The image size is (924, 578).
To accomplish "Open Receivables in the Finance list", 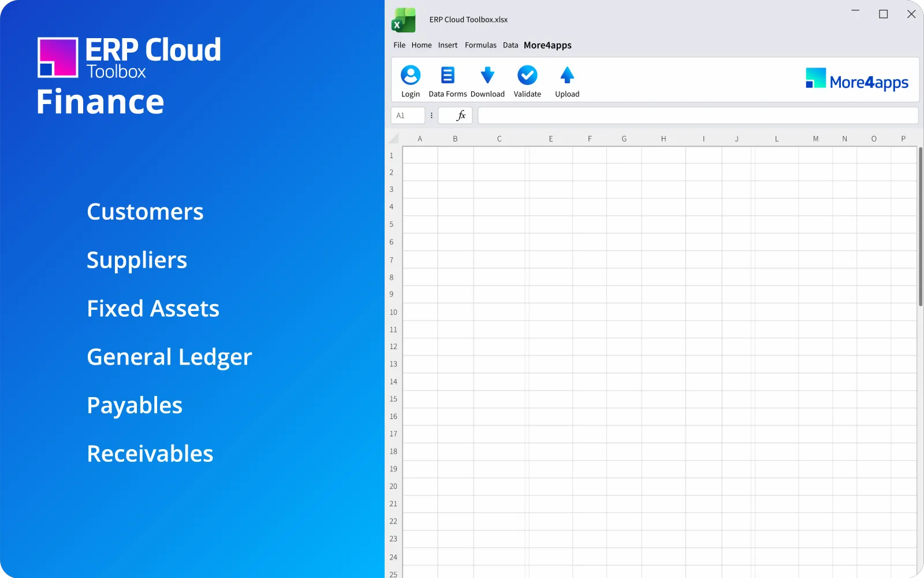I will [x=150, y=454].
